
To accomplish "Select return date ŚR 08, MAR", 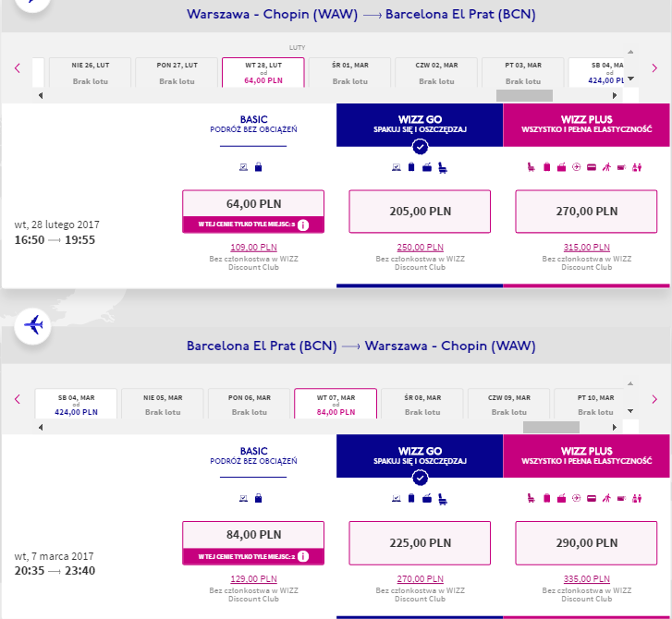I will point(422,404).
